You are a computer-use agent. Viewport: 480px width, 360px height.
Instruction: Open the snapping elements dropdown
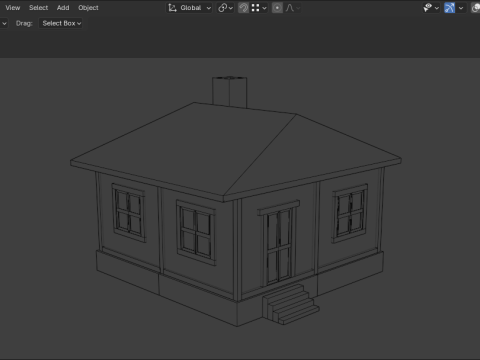pos(259,8)
